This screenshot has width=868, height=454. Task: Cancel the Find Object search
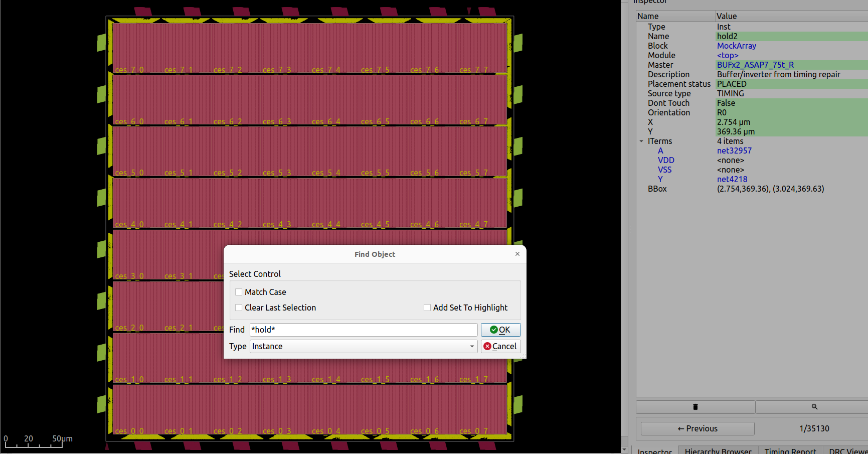coord(500,346)
